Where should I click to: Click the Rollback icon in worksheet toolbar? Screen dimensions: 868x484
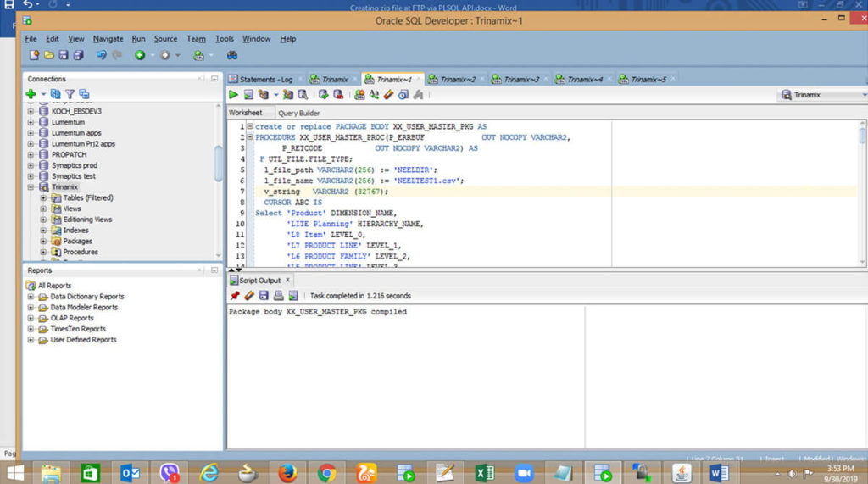(x=338, y=95)
